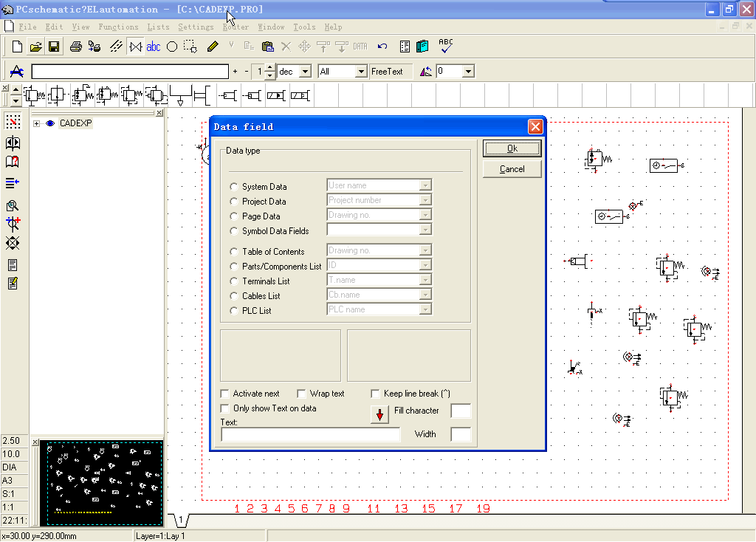This screenshot has width=756, height=542.
Task: Click the red down arrow button
Action: pyautogui.click(x=379, y=414)
